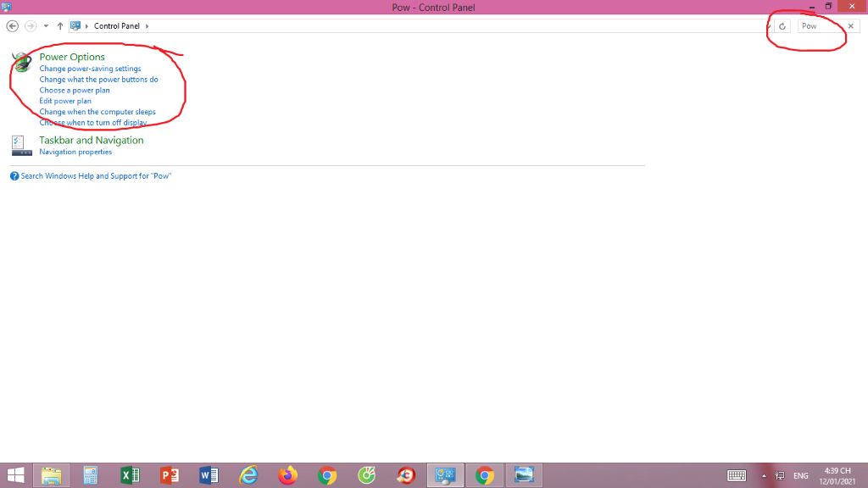Open Change power-saving settings
This screenshot has width=868, height=488.
coord(90,69)
